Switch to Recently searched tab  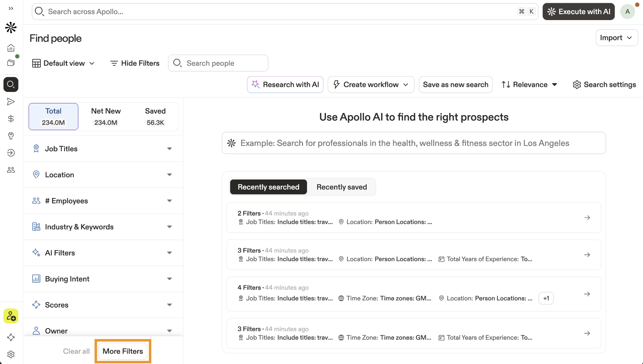pyautogui.click(x=268, y=187)
